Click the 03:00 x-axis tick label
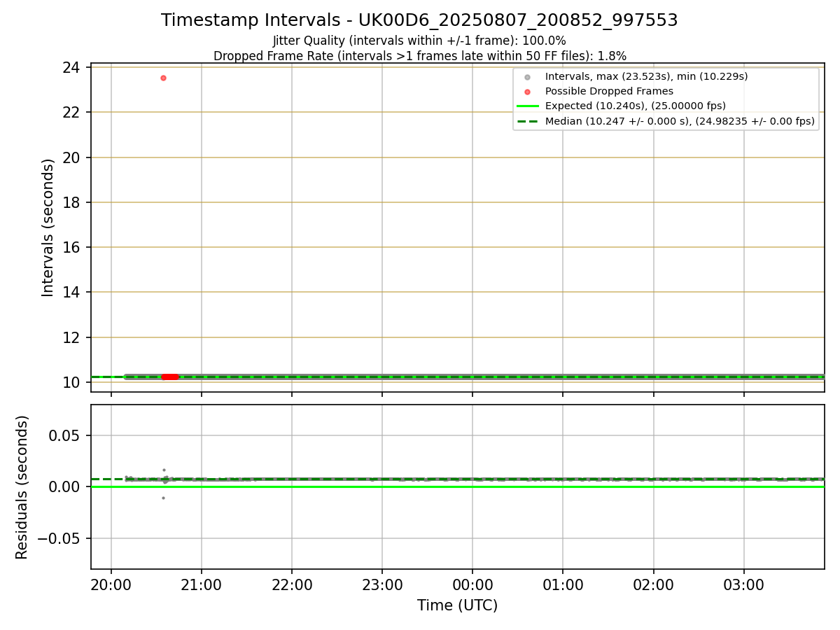 click(x=743, y=584)
